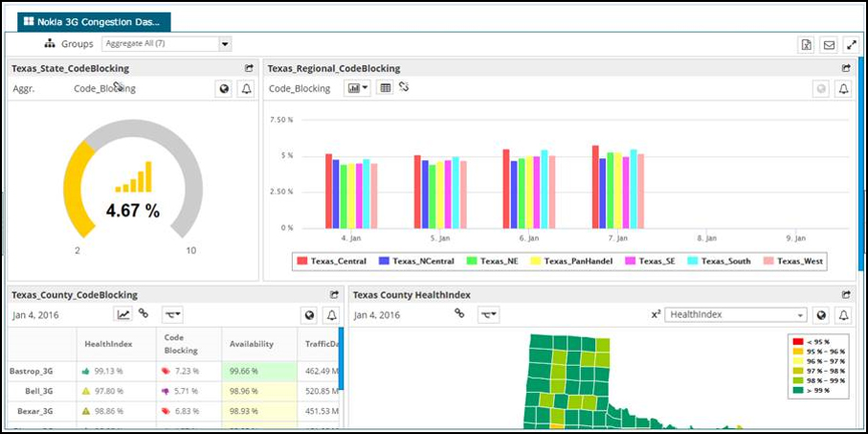Click the > 99 % map legend entry
This screenshot has width=868, height=434.
(x=812, y=390)
